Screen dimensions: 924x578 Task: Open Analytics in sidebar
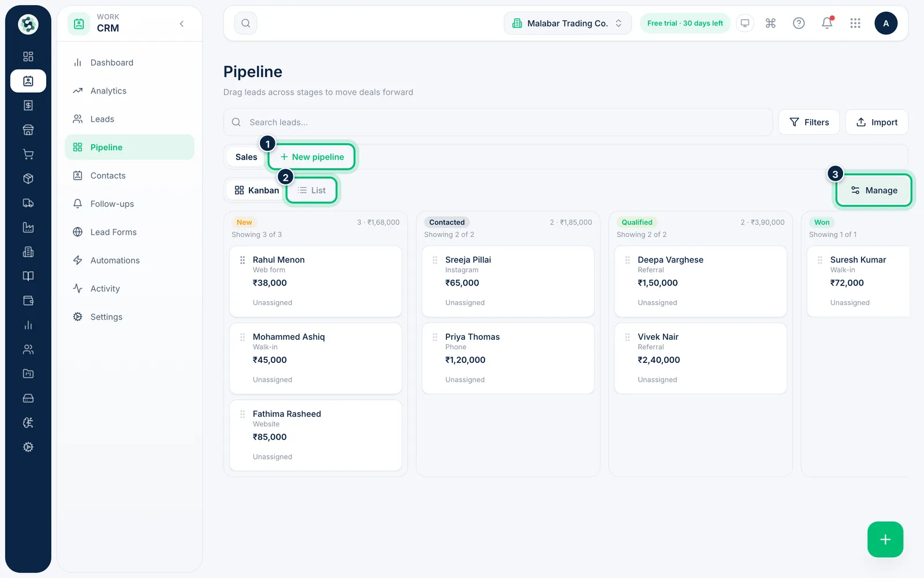(129, 91)
